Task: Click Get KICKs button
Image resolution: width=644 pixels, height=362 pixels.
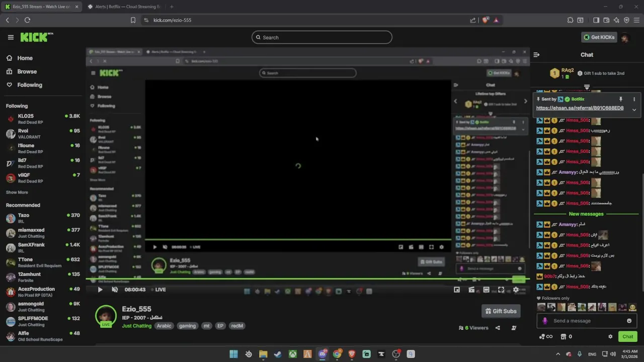Action: (599, 37)
